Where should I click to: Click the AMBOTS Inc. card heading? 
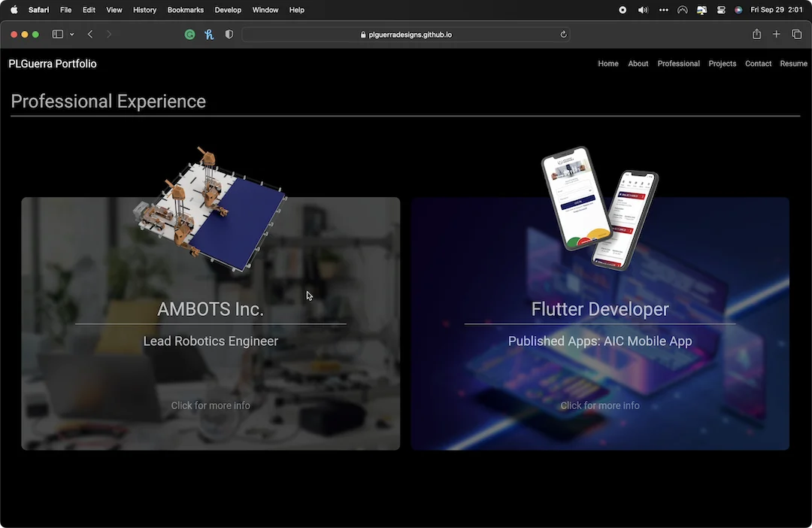(x=211, y=309)
